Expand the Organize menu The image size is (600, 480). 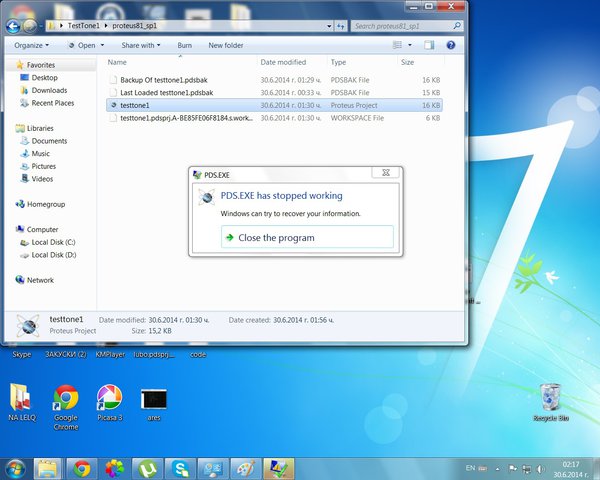tap(32, 45)
